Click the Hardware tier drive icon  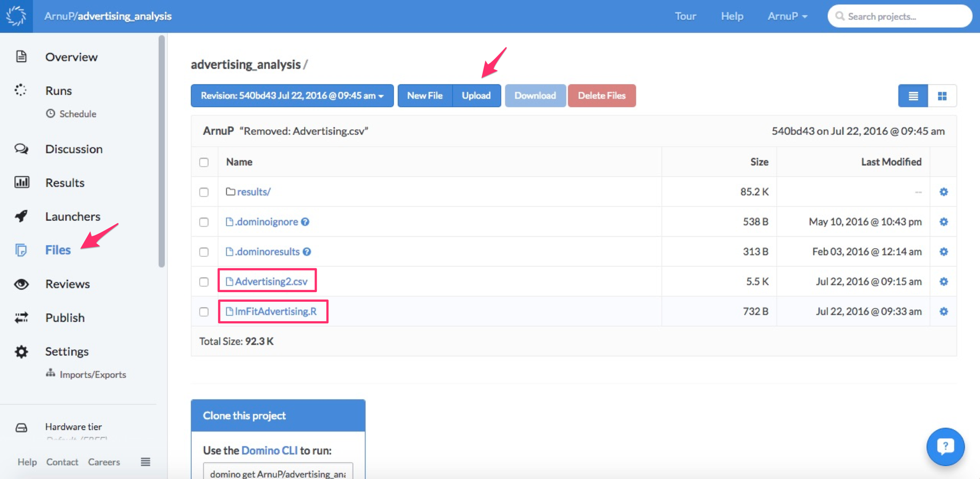[x=21, y=427]
